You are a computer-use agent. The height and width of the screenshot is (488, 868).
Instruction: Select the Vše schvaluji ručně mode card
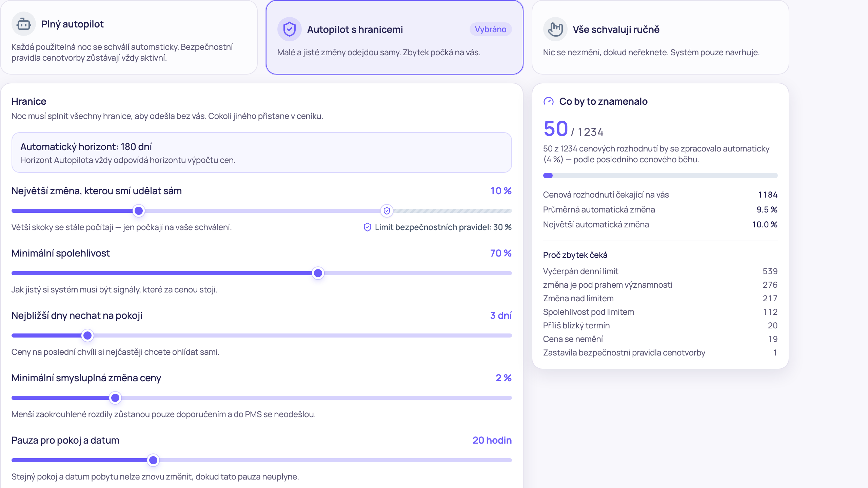click(x=660, y=37)
